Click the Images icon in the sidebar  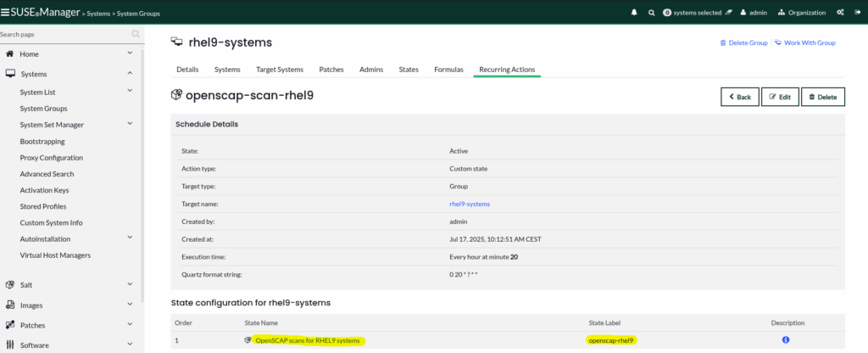tap(10, 305)
